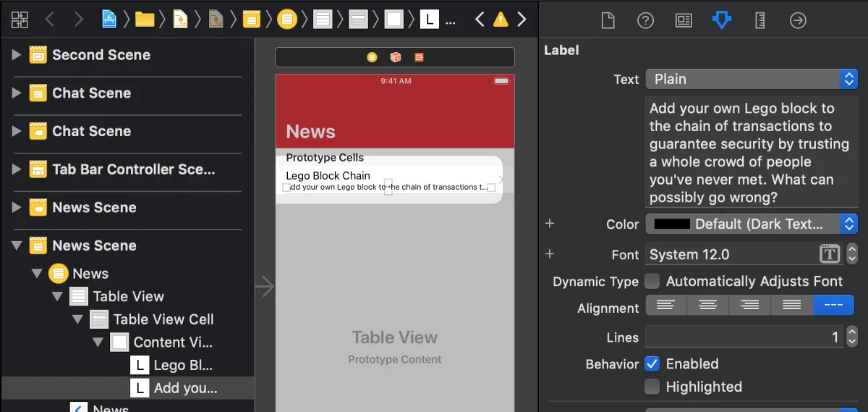Viewport: 868px width, 412px height.
Task: Select center text alignment button
Action: (x=707, y=306)
